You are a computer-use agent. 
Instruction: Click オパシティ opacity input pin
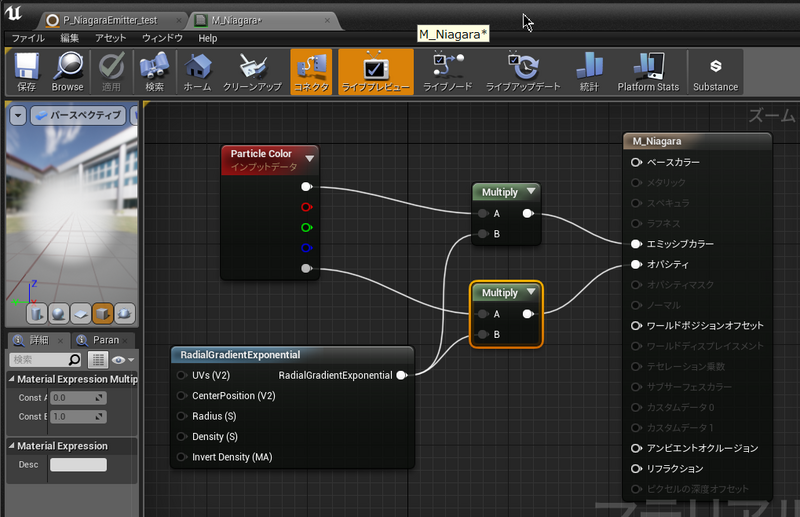click(x=636, y=264)
